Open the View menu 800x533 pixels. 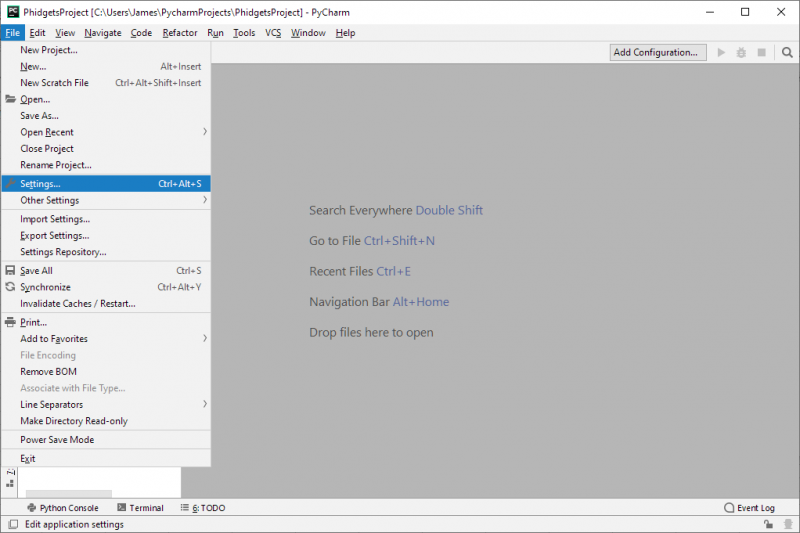pyautogui.click(x=65, y=33)
